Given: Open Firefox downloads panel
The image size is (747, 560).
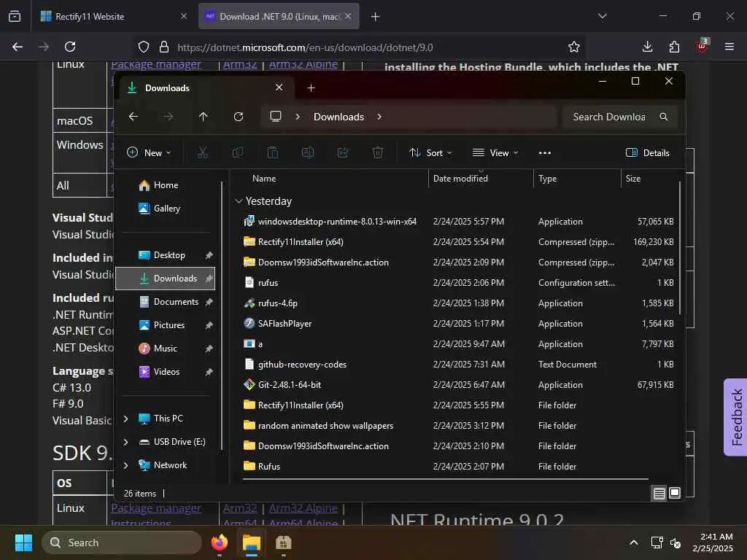Looking at the screenshot, I should [x=647, y=47].
